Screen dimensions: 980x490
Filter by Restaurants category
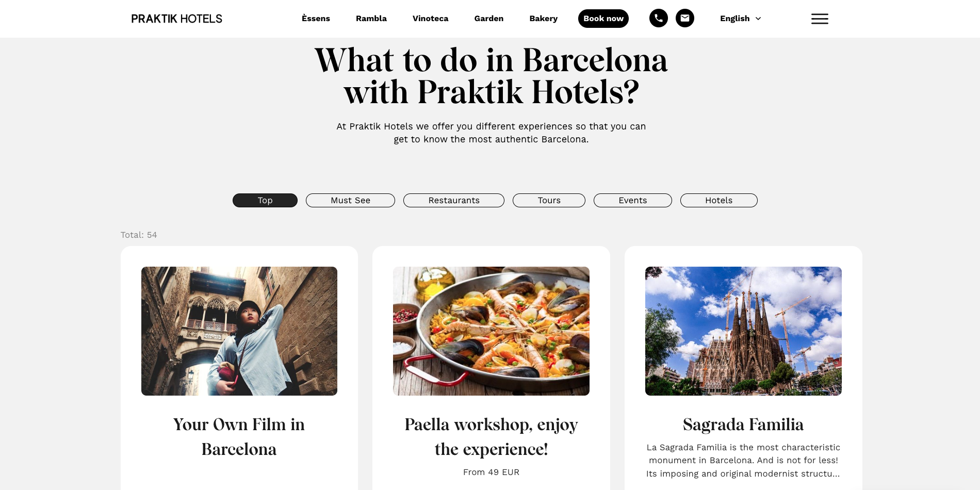click(x=454, y=200)
